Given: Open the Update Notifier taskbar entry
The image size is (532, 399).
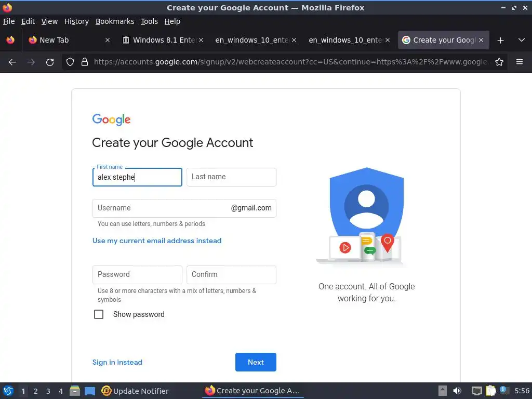Looking at the screenshot, I should [135, 391].
